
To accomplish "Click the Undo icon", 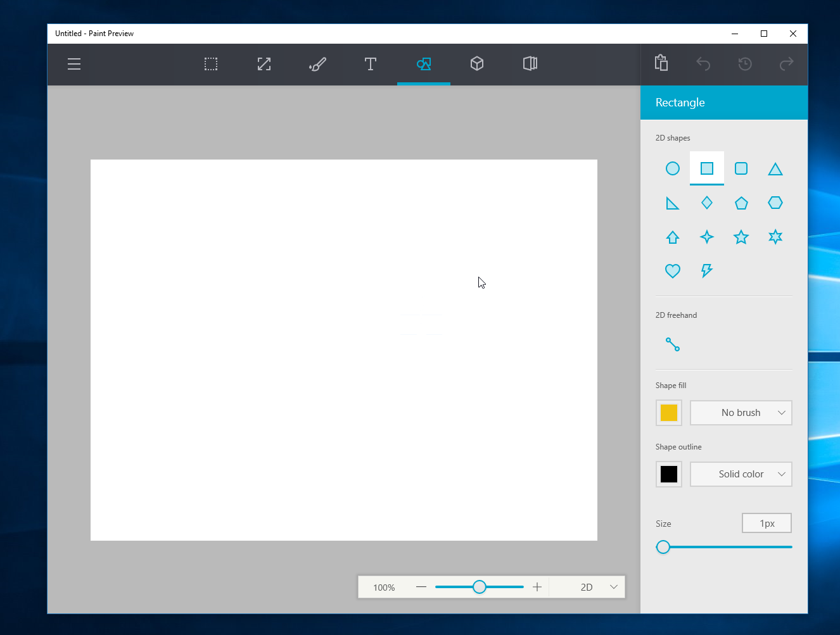I will click(703, 64).
